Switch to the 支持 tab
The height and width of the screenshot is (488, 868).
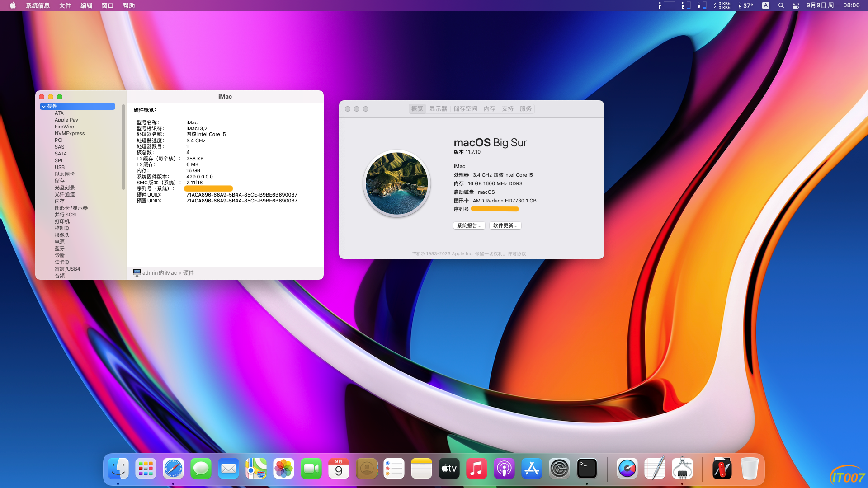(x=508, y=108)
